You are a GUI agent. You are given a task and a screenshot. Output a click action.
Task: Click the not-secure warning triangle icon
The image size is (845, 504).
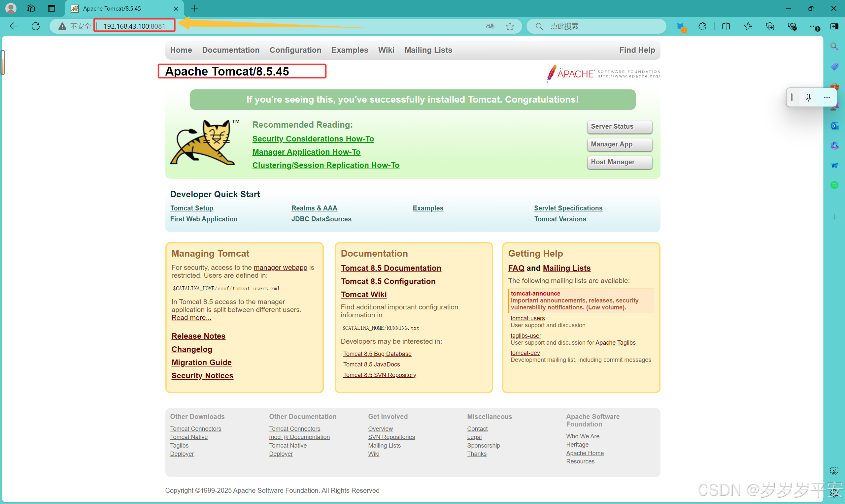click(62, 26)
